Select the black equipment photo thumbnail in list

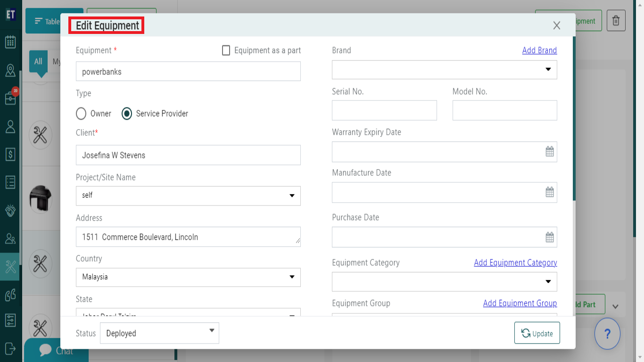point(41,198)
